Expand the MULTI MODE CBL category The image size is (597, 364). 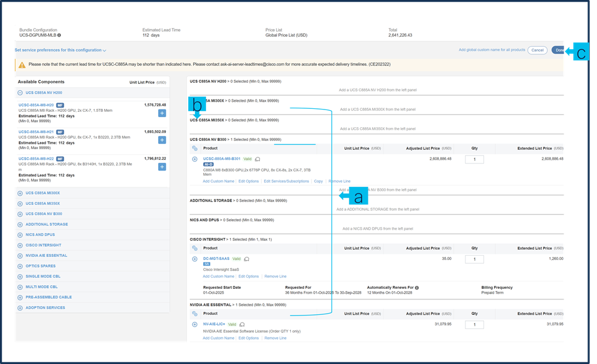(x=20, y=287)
